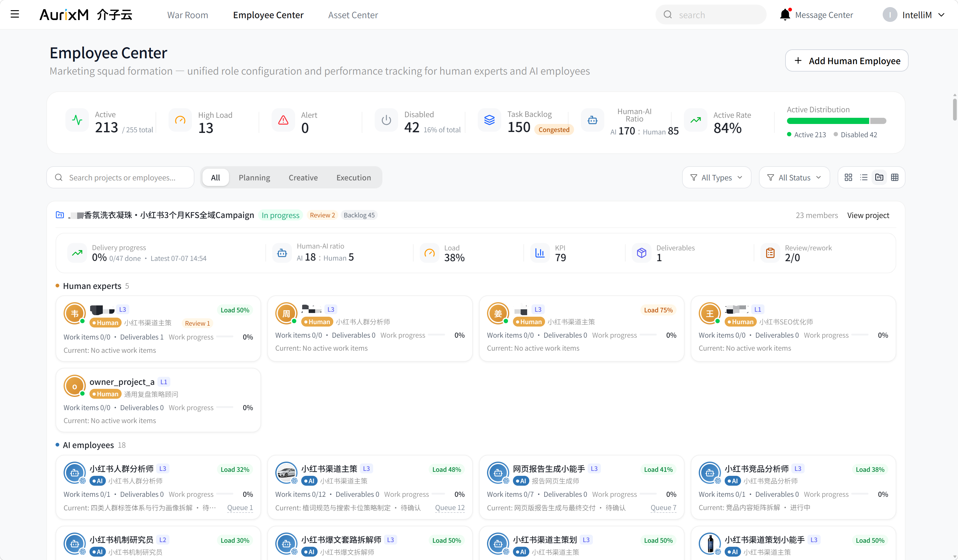Click the Active Rate trend icon
This screenshot has height=560, width=958.
point(695,120)
